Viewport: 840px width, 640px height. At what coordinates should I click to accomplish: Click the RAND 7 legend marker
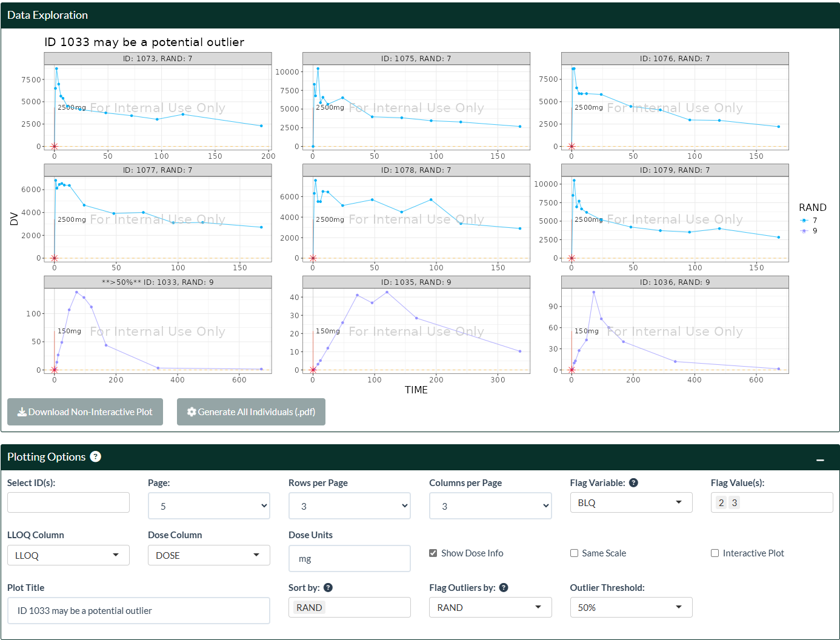coord(804,221)
